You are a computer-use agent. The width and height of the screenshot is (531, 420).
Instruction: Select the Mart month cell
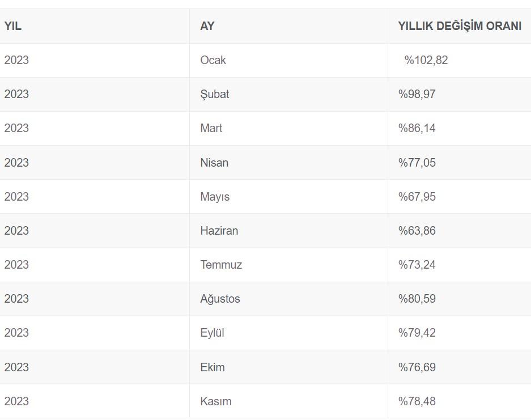[211, 128]
